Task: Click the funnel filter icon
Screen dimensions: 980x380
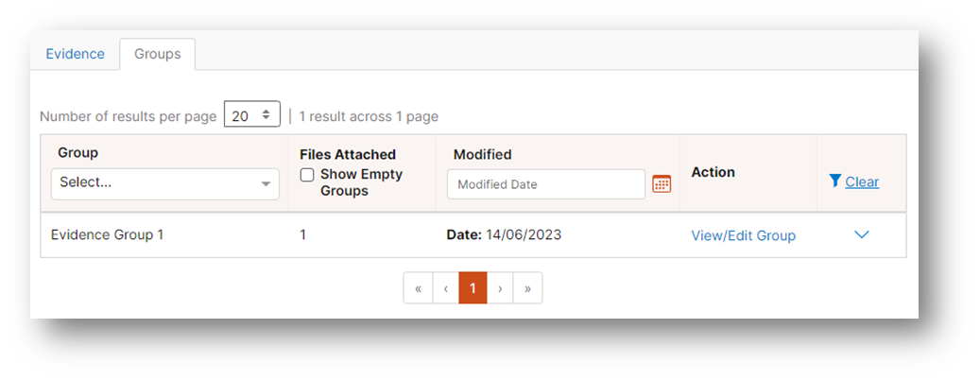Action: tap(835, 181)
